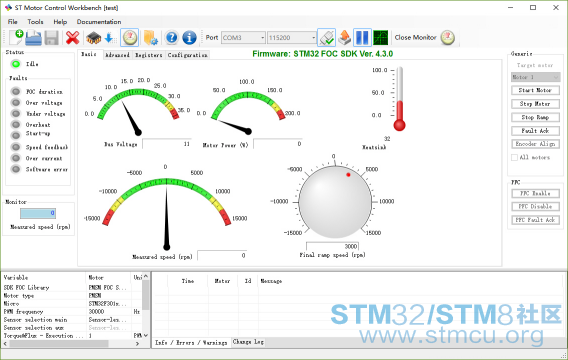Switch to the Basic tab
The height and width of the screenshot is (360, 568).
pyautogui.click(x=89, y=54)
